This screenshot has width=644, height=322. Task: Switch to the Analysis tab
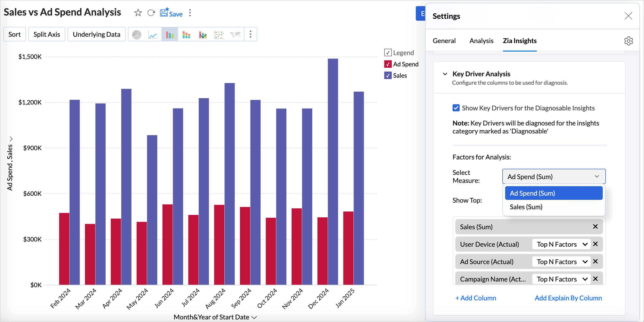tap(481, 41)
